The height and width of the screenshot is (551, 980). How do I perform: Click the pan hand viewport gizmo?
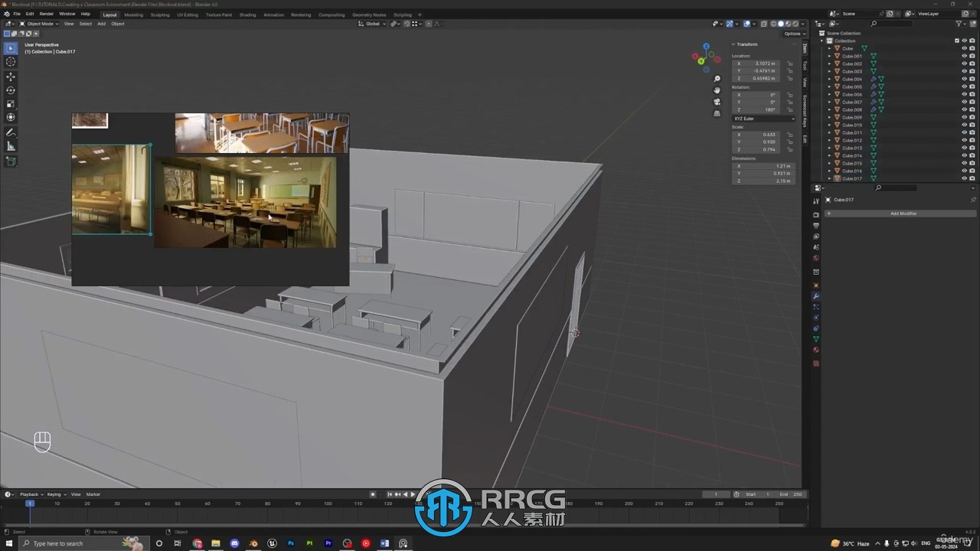tap(717, 90)
